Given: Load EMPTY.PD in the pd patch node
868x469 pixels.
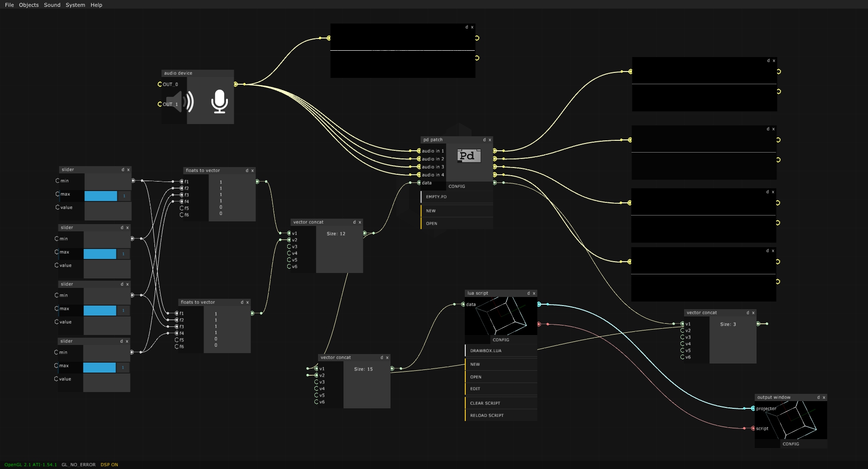Looking at the screenshot, I should click(436, 196).
